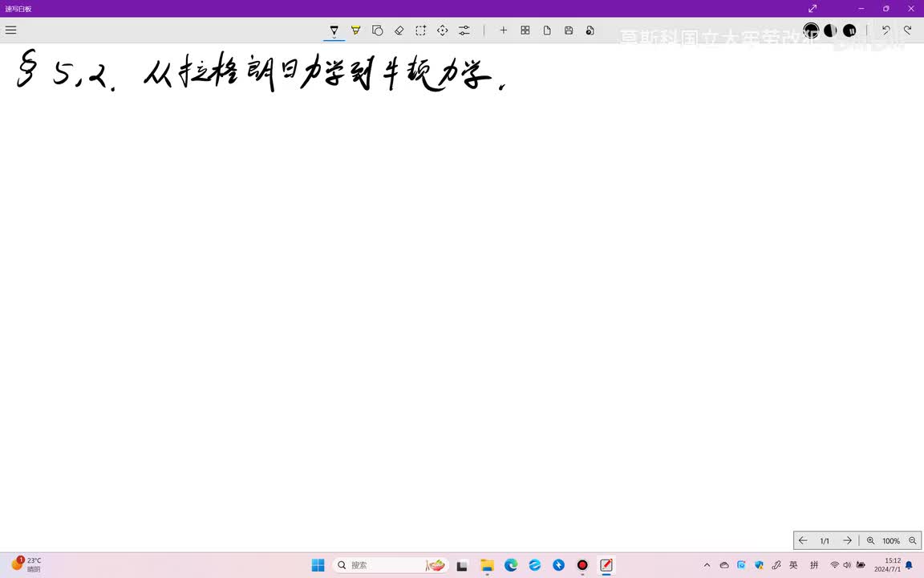
Task: Select the half-black pen swatch
Action: (830, 30)
